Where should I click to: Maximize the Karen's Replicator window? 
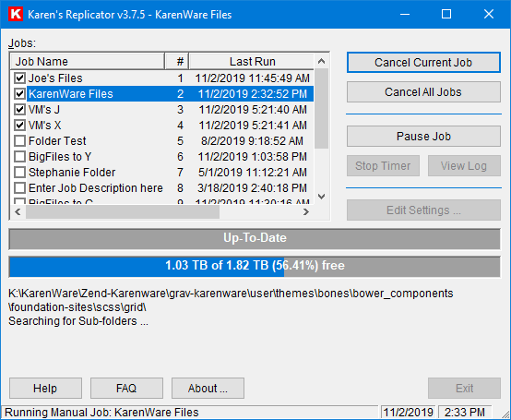[x=446, y=15]
